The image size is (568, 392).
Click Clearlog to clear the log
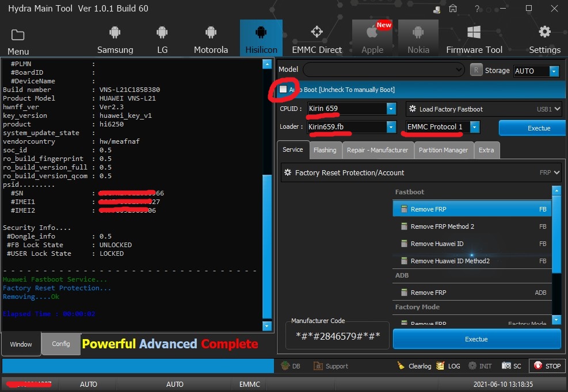tap(414, 366)
